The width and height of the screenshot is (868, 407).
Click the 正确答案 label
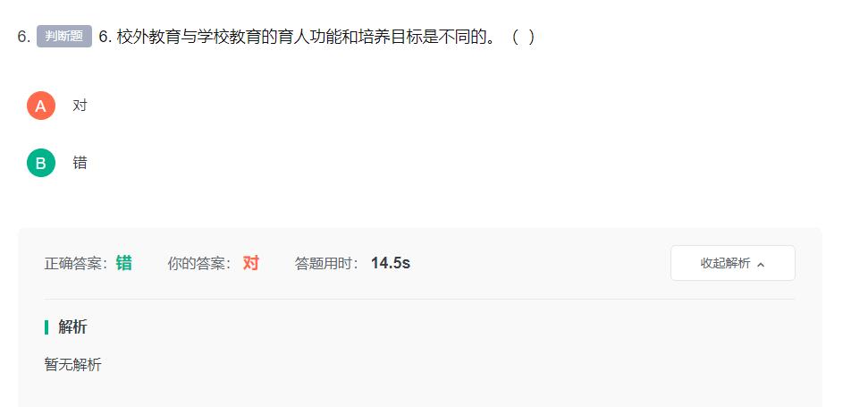coord(76,264)
